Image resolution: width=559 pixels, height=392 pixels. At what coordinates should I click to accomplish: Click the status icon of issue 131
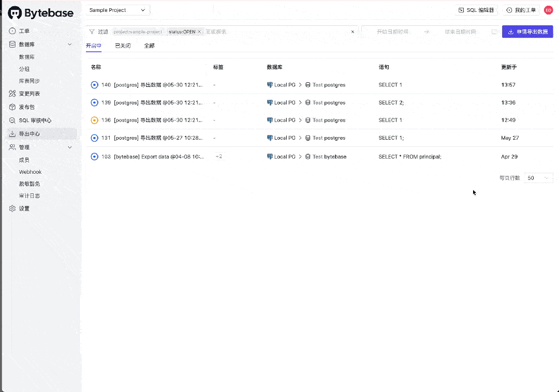(x=95, y=138)
